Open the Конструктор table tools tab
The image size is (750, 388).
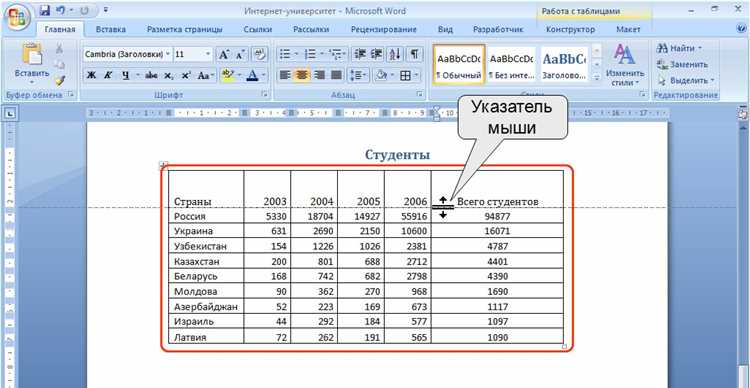tap(570, 29)
